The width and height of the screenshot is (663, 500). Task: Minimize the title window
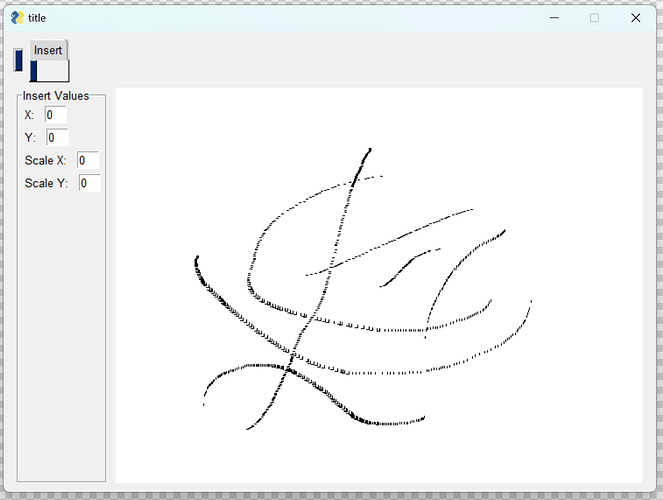click(x=554, y=18)
